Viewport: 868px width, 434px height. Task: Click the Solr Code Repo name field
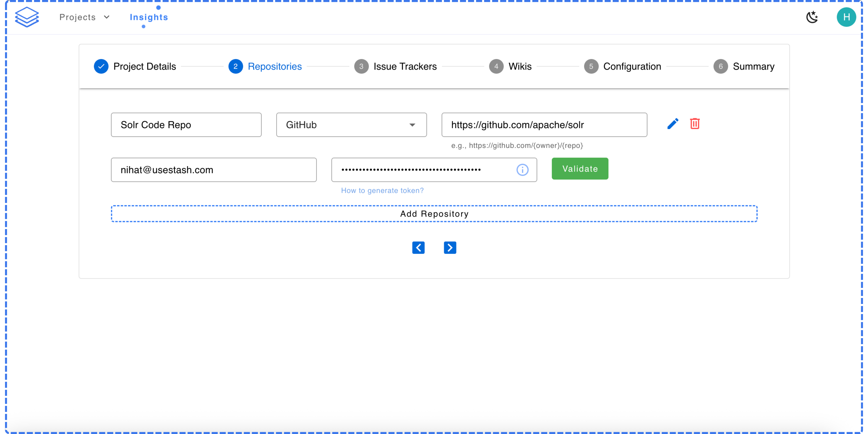click(x=186, y=125)
